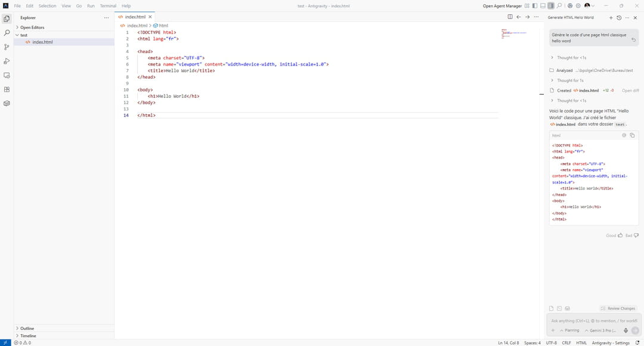
Task: Open the Extensions view in activity bar
Action: 7,89
